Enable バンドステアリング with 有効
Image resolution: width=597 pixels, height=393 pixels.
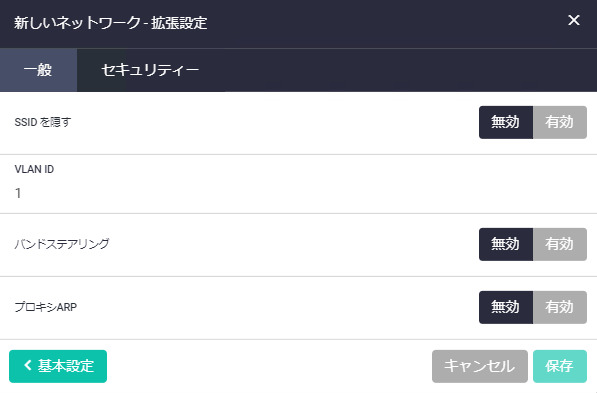pos(560,244)
